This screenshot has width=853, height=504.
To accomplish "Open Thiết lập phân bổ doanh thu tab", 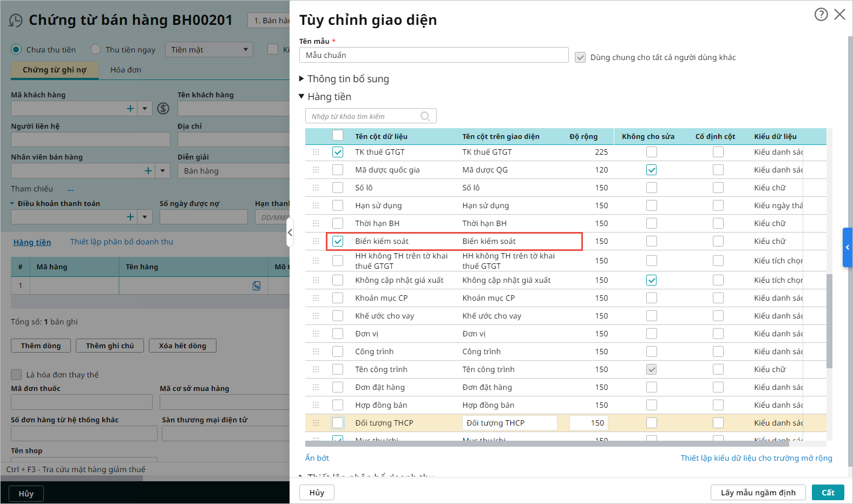I will pyautogui.click(x=122, y=242).
